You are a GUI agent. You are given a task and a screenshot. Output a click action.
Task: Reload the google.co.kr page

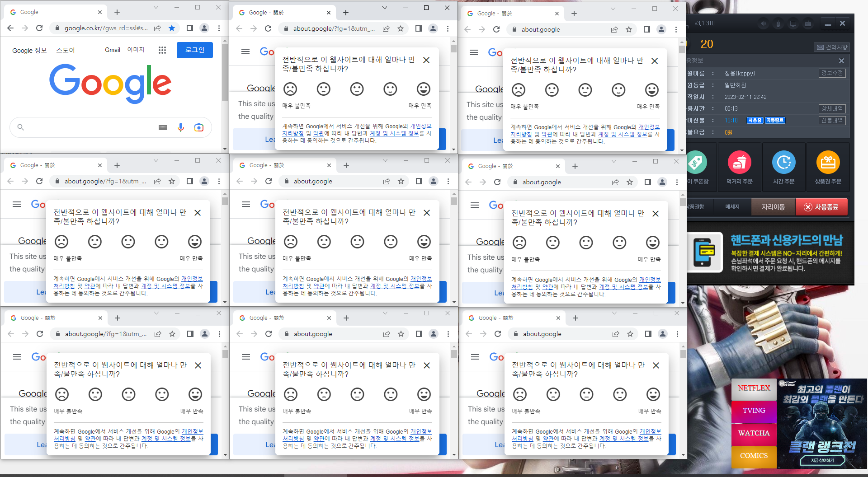pyautogui.click(x=39, y=28)
